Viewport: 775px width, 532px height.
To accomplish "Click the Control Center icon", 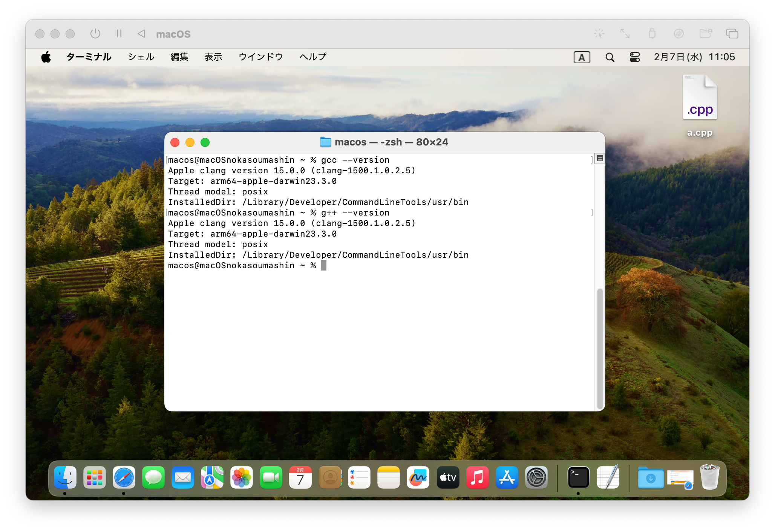I will tap(635, 57).
